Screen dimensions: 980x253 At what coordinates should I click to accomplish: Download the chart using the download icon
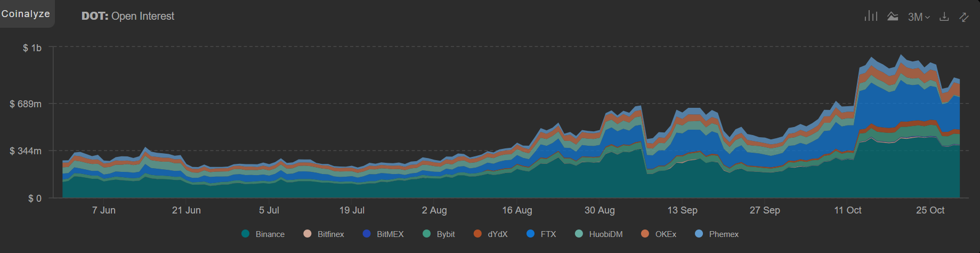944,17
